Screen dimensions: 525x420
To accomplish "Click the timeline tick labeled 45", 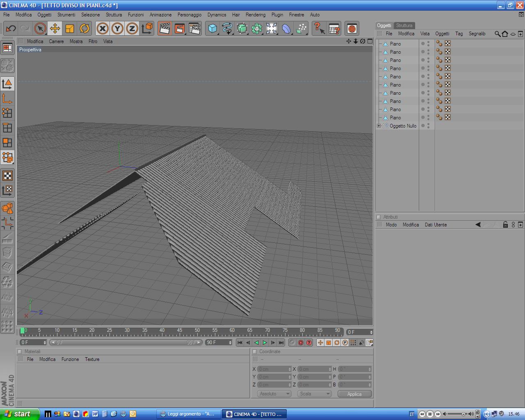I will 180,330.
